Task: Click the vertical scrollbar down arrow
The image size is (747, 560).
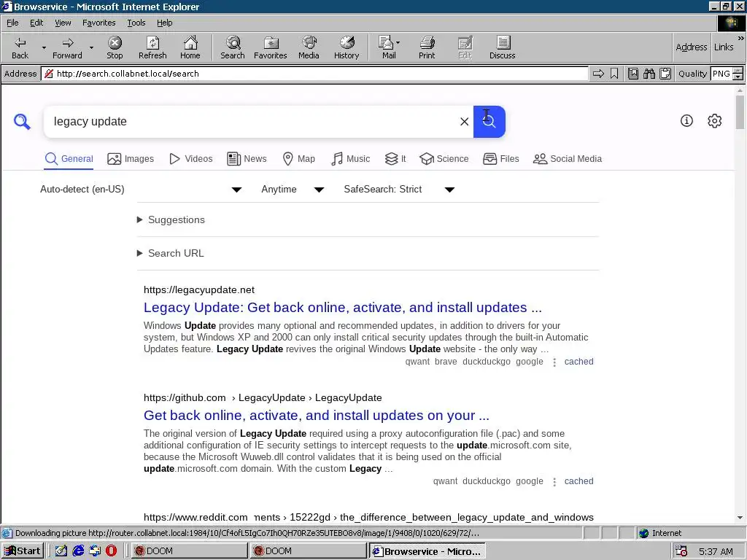Action: (x=740, y=518)
